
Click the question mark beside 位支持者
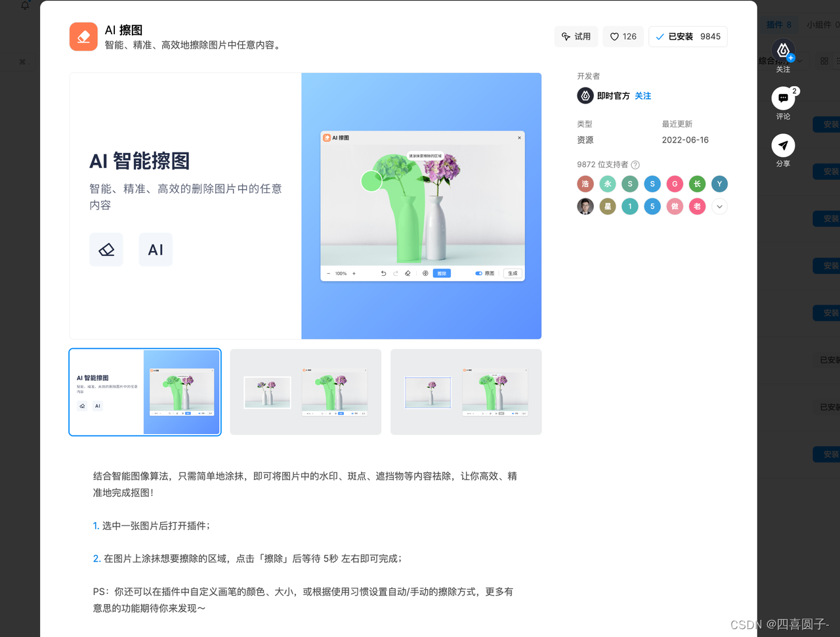tap(635, 165)
